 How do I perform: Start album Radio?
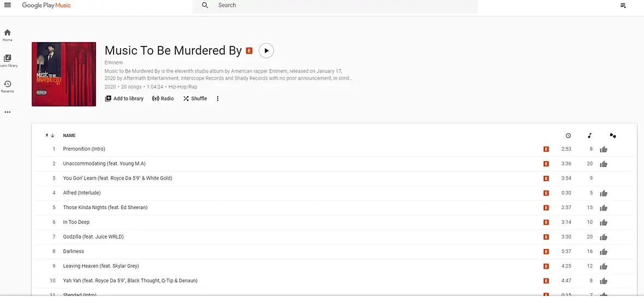click(163, 99)
